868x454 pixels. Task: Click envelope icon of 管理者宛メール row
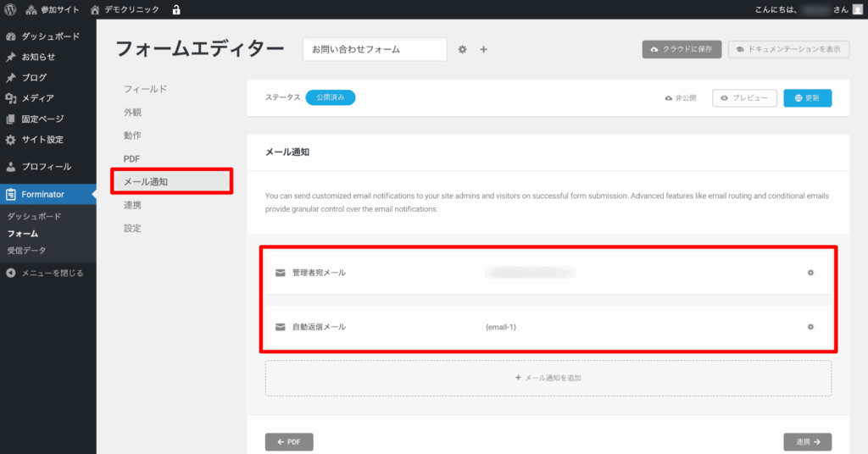click(280, 273)
